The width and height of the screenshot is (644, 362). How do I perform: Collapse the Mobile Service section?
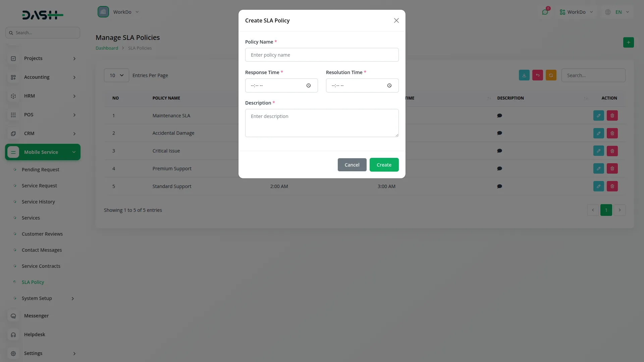[74, 152]
